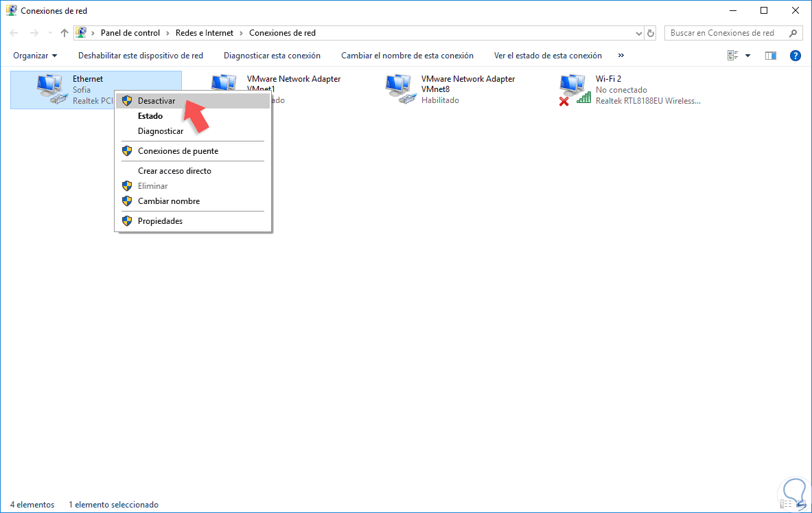Click the Realtek RTL8188EU Wireless text
This screenshot has height=513, width=812.
648,101
